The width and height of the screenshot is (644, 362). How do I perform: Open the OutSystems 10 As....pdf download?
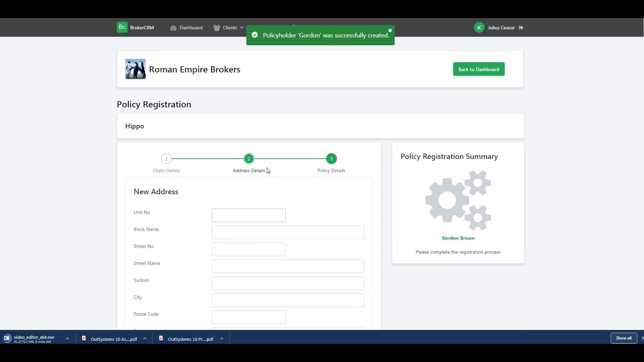pos(114,339)
